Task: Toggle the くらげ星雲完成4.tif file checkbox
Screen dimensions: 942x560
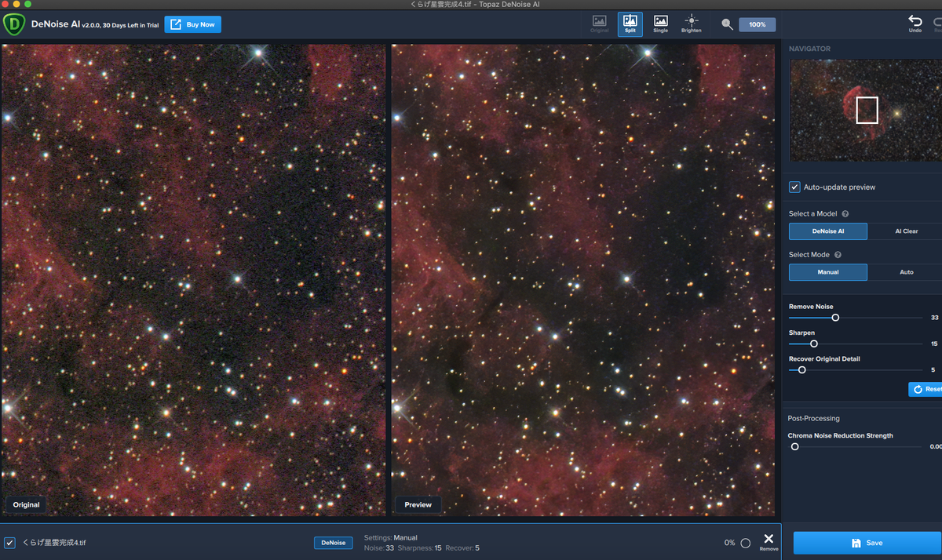Action: coord(9,543)
